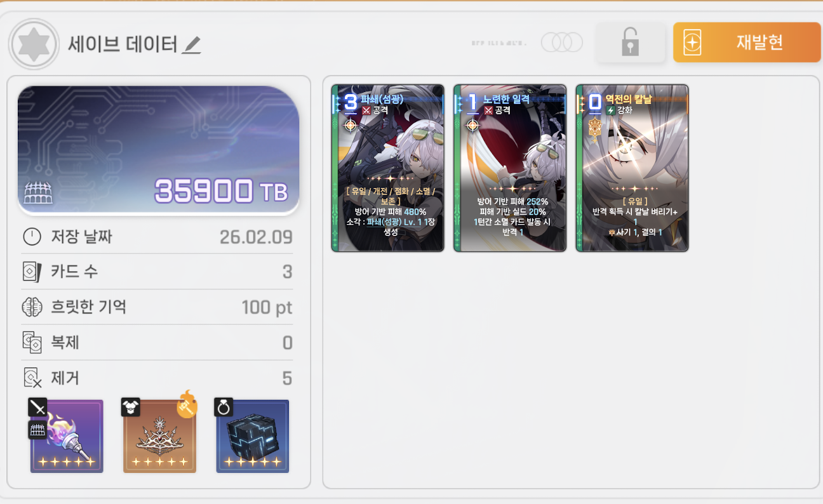
Task: Click the card icon next to 카드 수
Action: 32,272
